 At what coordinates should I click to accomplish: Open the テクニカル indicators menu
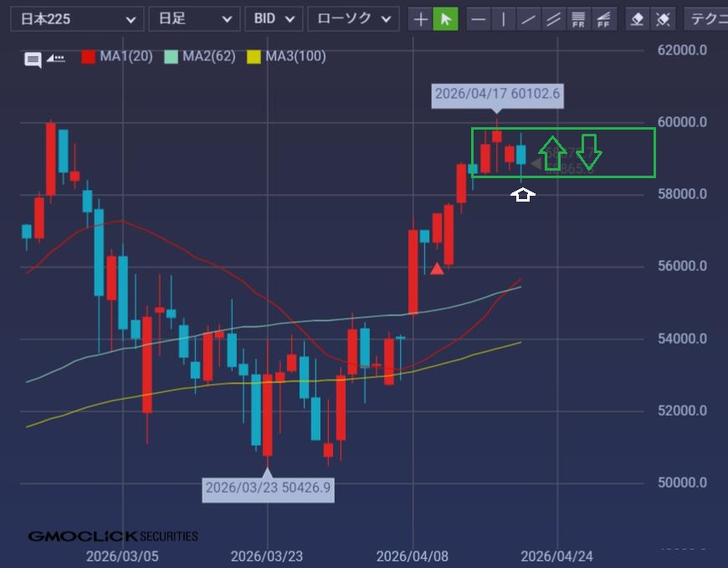coord(705,19)
